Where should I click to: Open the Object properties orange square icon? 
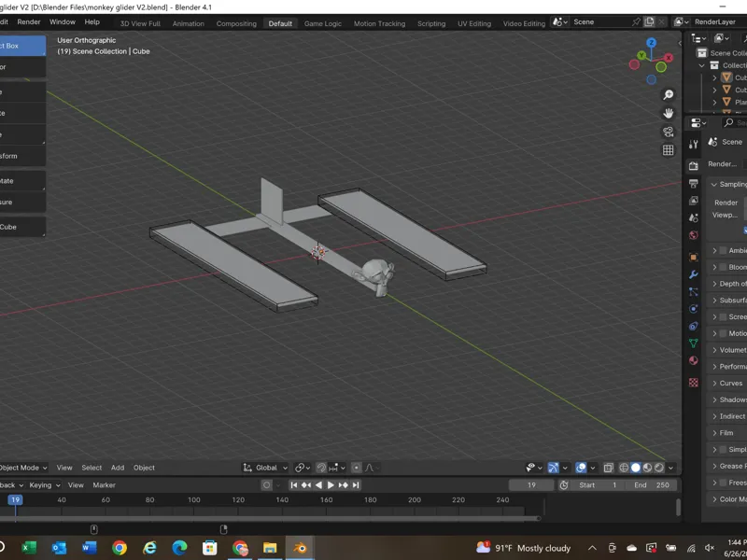coord(693,258)
